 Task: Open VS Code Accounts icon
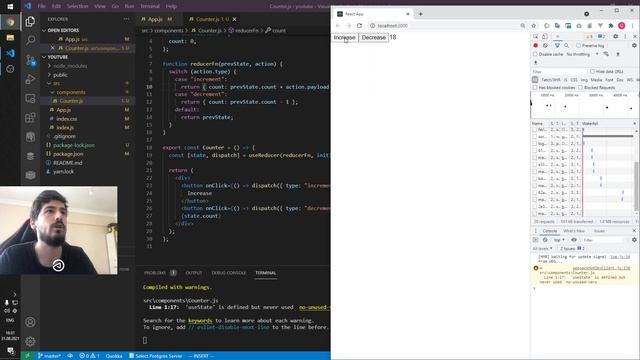(30, 322)
